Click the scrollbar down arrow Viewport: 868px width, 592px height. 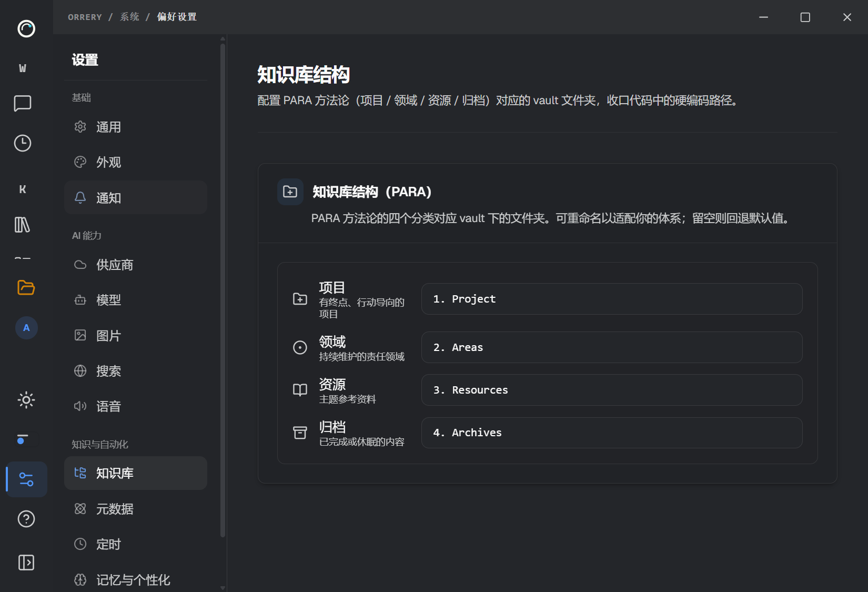(223, 588)
